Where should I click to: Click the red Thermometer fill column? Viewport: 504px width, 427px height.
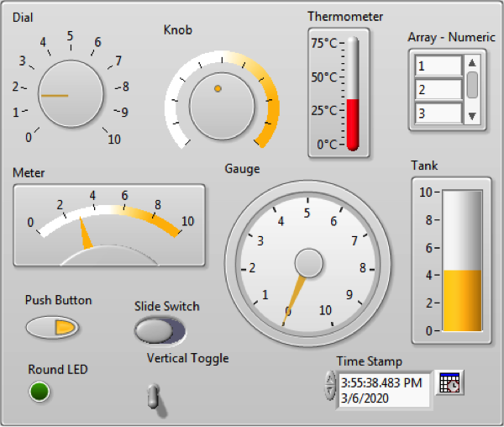click(x=353, y=123)
